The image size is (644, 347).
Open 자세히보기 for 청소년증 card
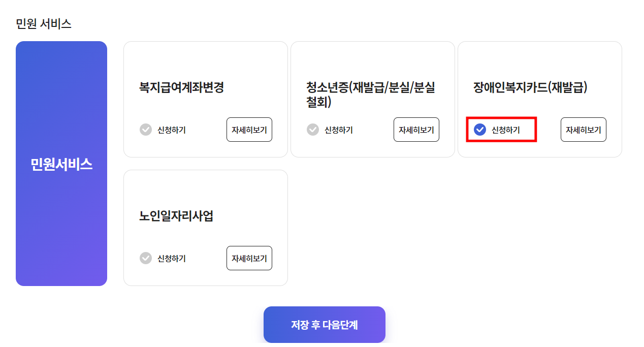pos(416,130)
